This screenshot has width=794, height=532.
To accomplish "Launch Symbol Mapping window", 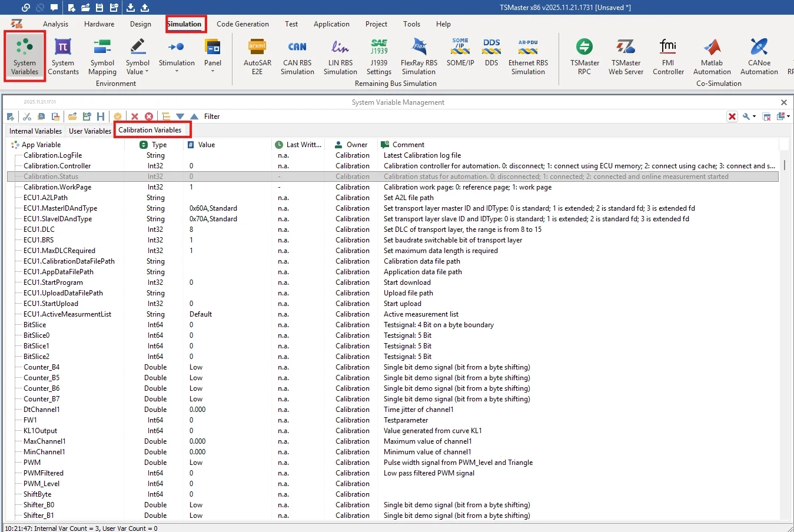I will (x=102, y=56).
